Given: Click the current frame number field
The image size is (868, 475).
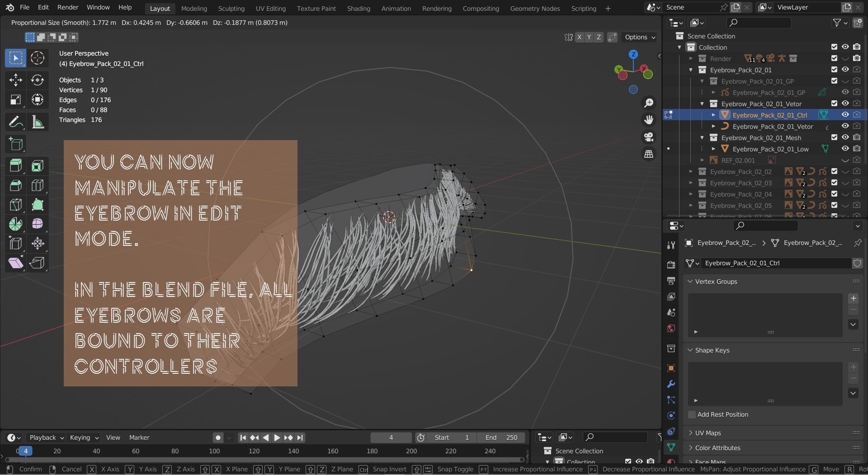Looking at the screenshot, I should (391, 437).
